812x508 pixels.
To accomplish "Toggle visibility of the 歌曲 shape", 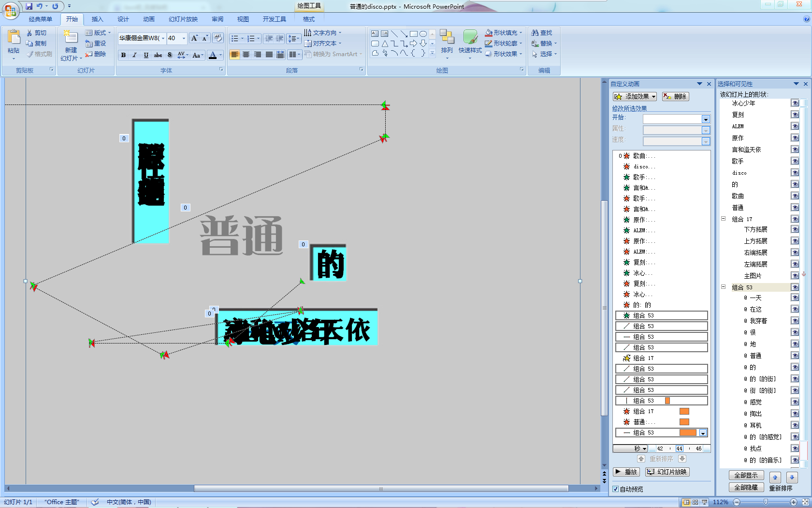I will (x=795, y=196).
